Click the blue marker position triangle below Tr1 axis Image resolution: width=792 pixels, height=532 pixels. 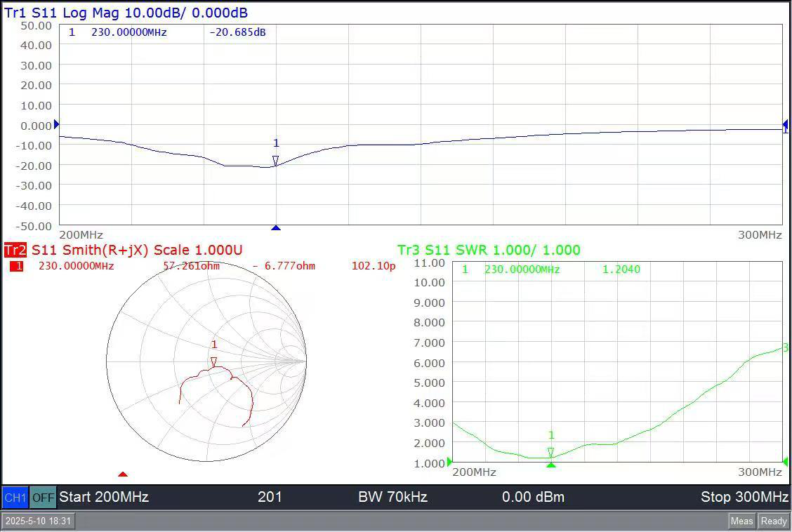pos(276,228)
